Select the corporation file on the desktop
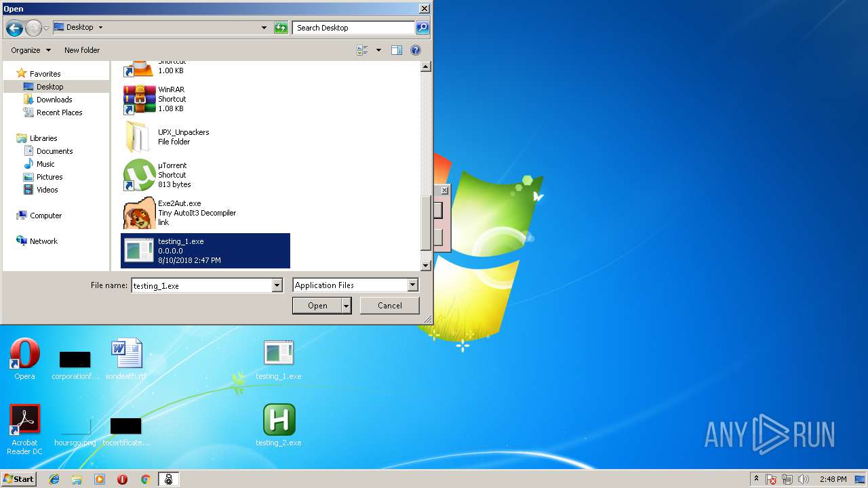This screenshot has height=488, width=868. 75,365
